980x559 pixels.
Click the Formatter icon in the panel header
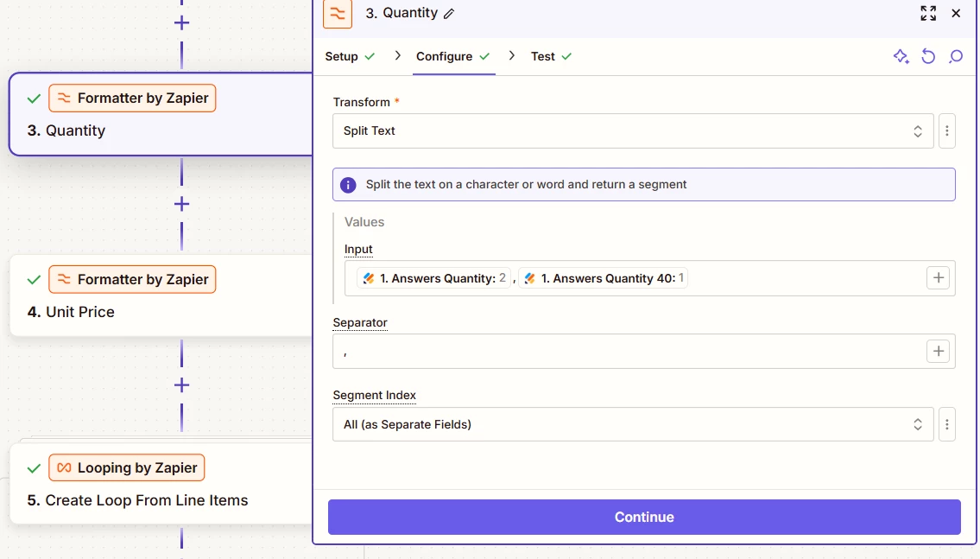338,13
